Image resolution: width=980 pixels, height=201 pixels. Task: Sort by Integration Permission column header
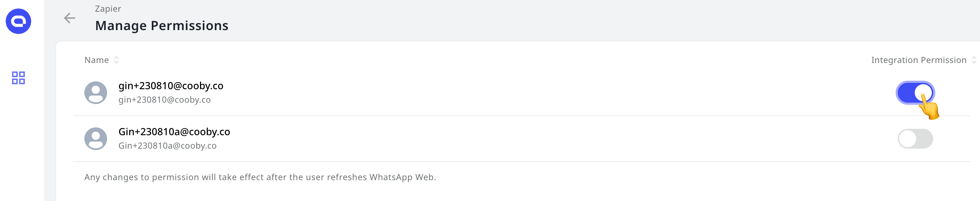click(918, 60)
